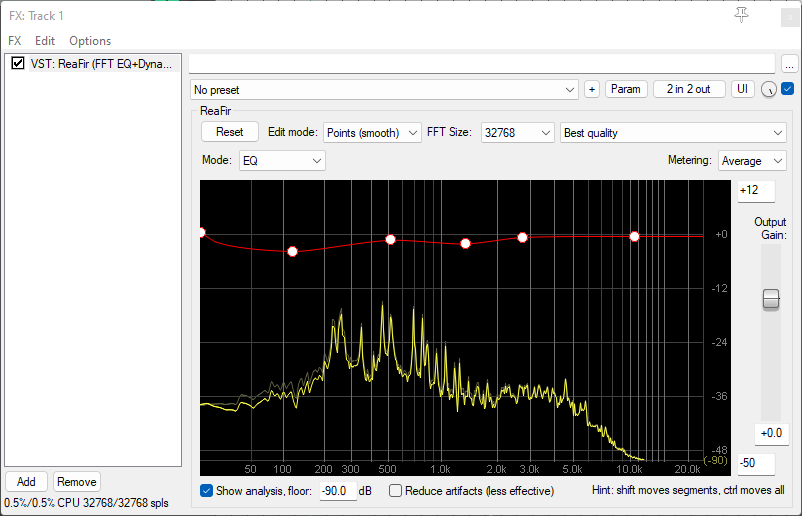Select the EQ curve point near 100 Hz
The width and height of the screenshot is (802, 516).
click(293, 252)
